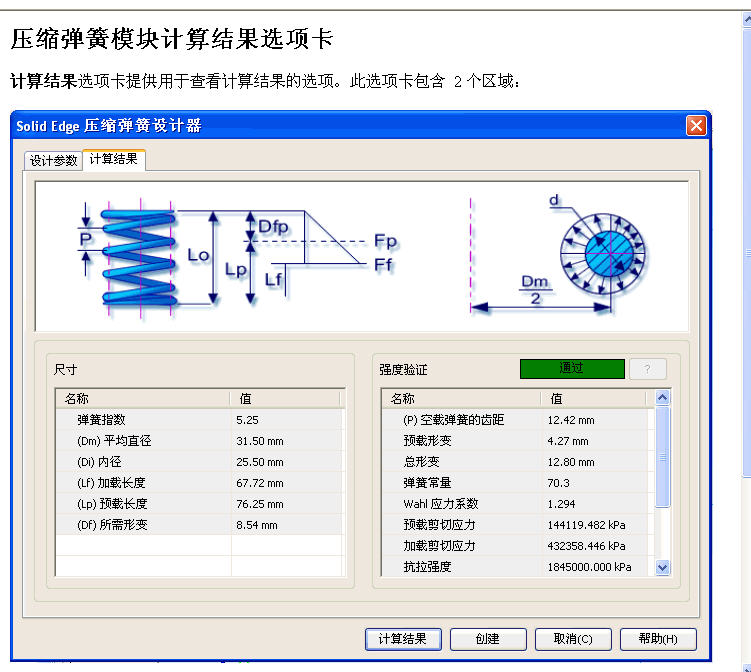
Task: Click the value 5.25
Action: click(247, 420)
